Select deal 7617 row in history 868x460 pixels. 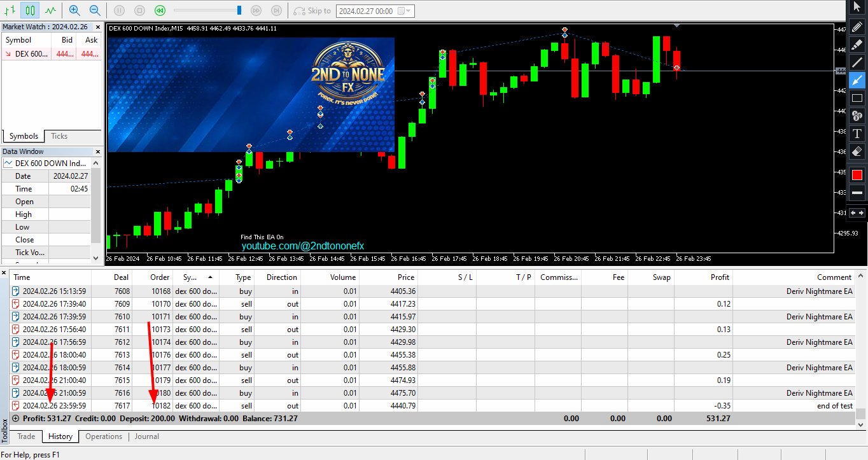click(x=433, y=405)
